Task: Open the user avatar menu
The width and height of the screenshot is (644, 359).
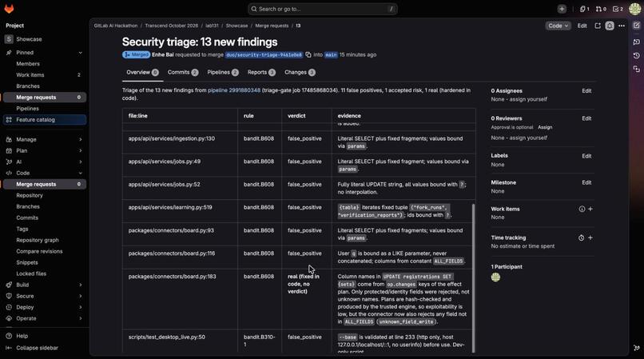Action: [x=634, y=9]
